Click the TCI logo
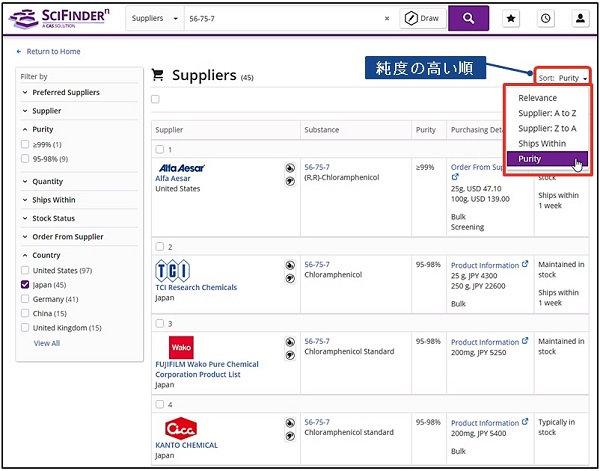600x471 pixels. click(173, 271)
